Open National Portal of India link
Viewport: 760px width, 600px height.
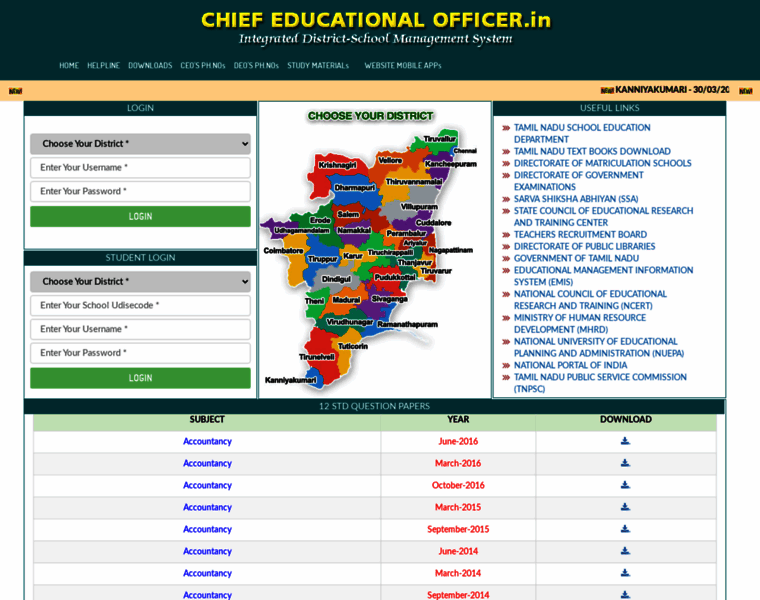pos(570,365)
